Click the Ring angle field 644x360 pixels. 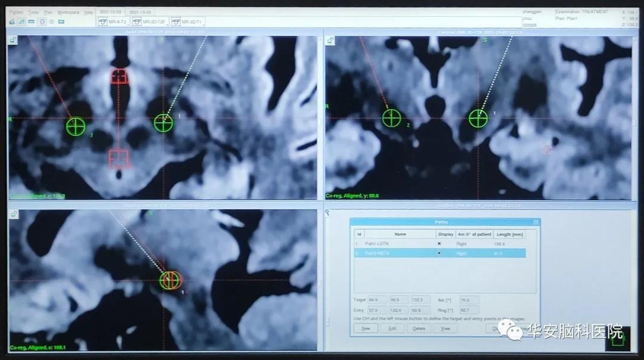[469, 311]
